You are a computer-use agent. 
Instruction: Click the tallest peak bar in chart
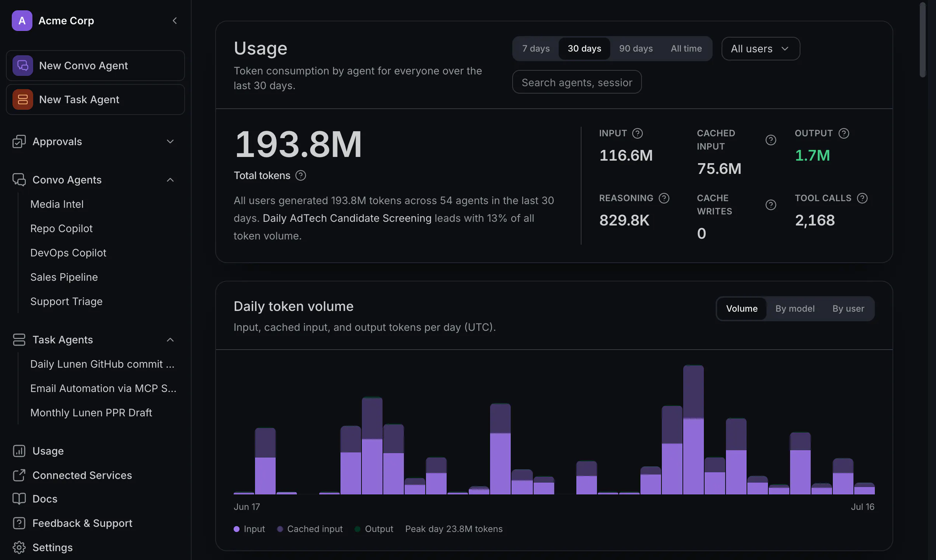click(x=693, y=430)
